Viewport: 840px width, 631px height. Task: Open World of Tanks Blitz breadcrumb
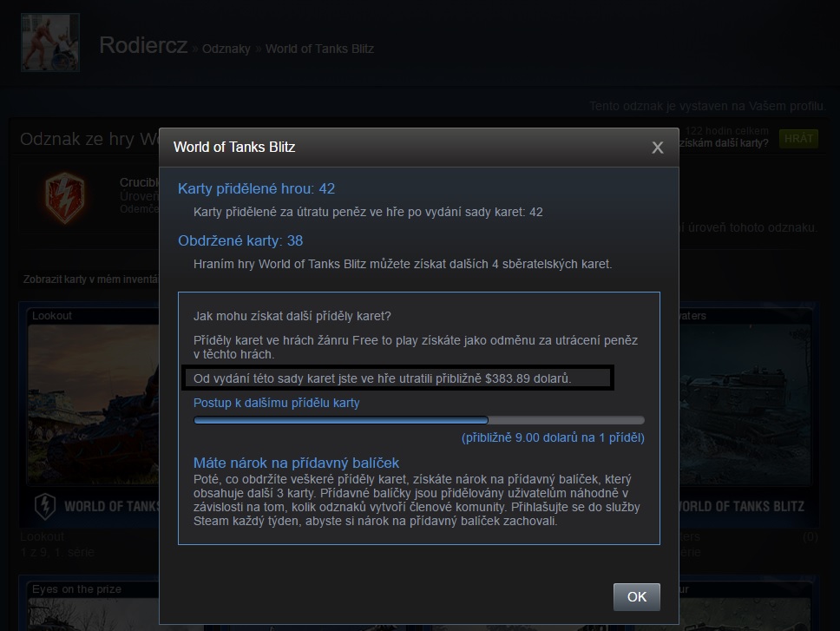click(320, 49)
